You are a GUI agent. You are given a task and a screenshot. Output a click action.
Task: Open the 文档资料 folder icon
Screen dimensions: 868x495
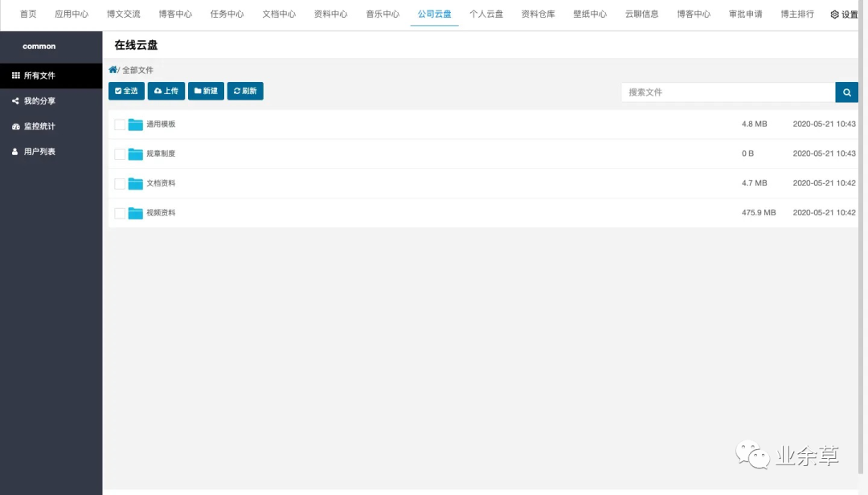(135, 183)
